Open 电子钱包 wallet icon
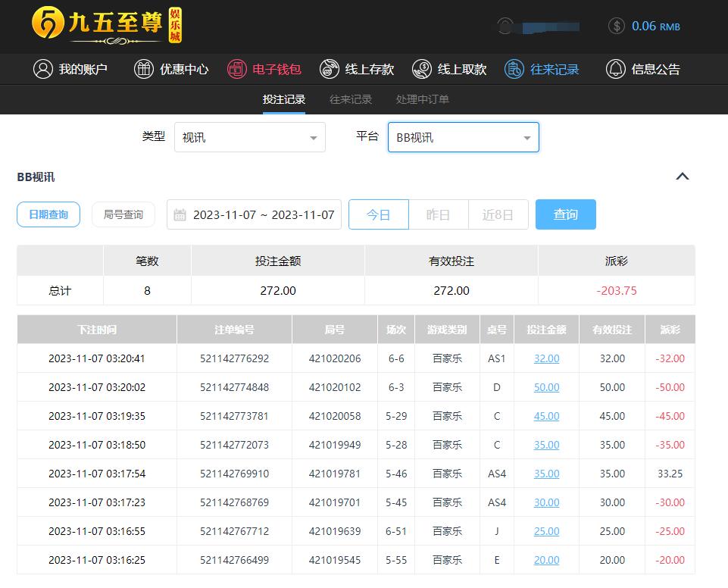The image size is (728, 588). (237, 69)
